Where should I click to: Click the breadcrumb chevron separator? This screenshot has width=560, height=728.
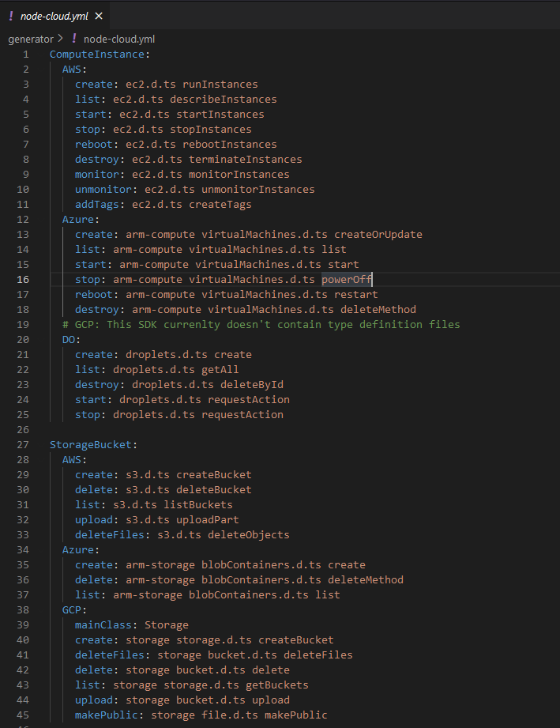[x=60, y=39]
